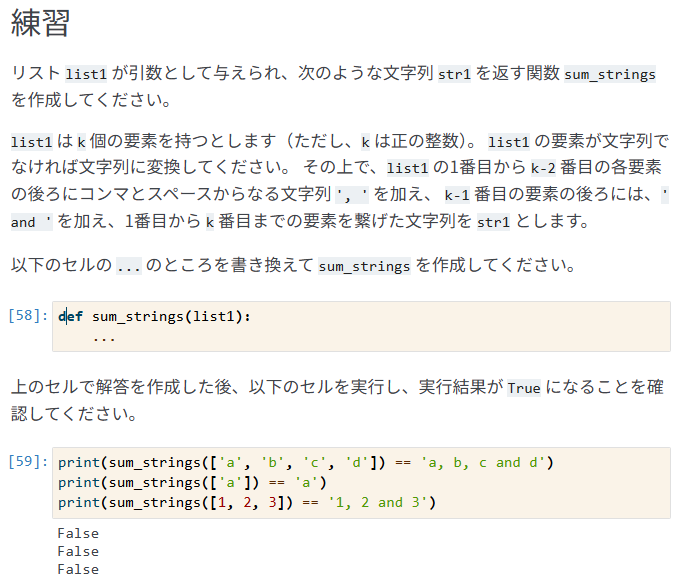
Task: Click the inline code str1 in the first paragraph
Action: click(455, 75)
